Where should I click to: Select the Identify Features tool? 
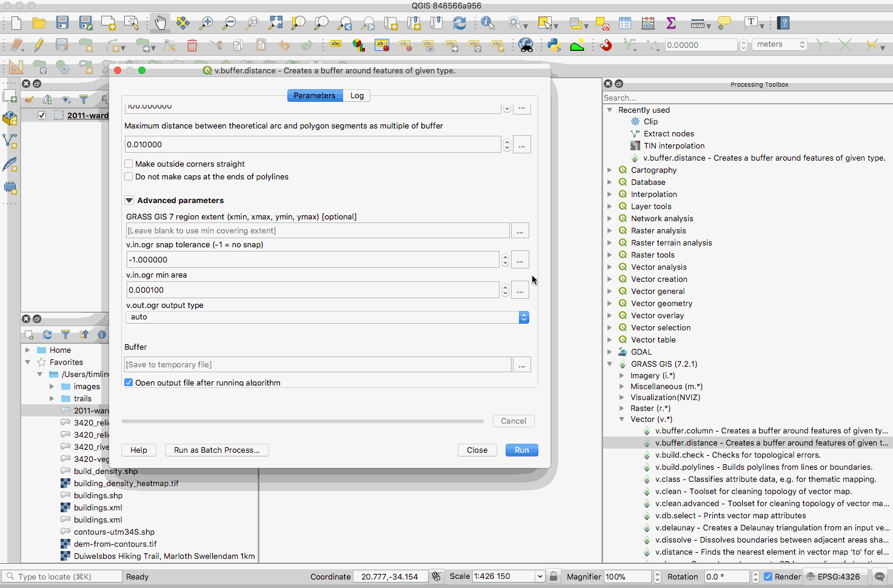(487, 23)
